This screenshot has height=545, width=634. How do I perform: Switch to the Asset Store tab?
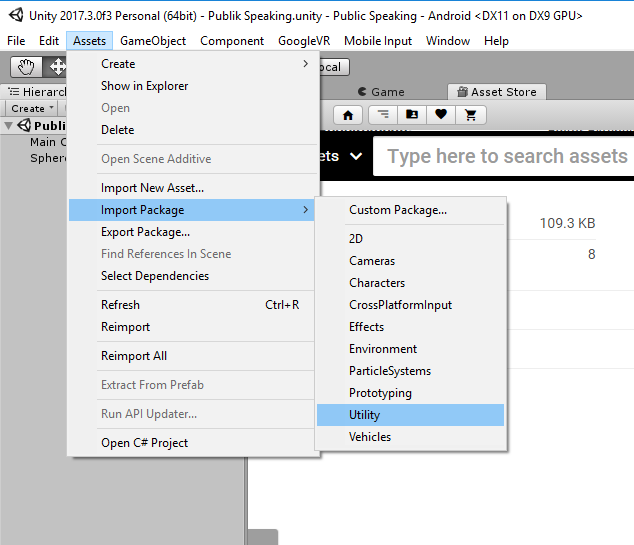pyautogui.click(x=497, y=92)
